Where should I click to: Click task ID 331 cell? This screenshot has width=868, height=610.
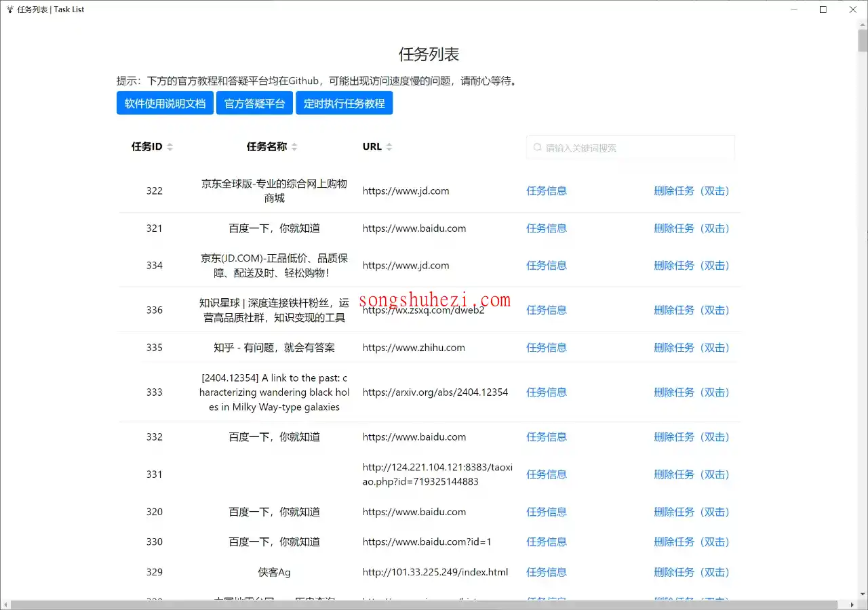[x=155, y=474]
